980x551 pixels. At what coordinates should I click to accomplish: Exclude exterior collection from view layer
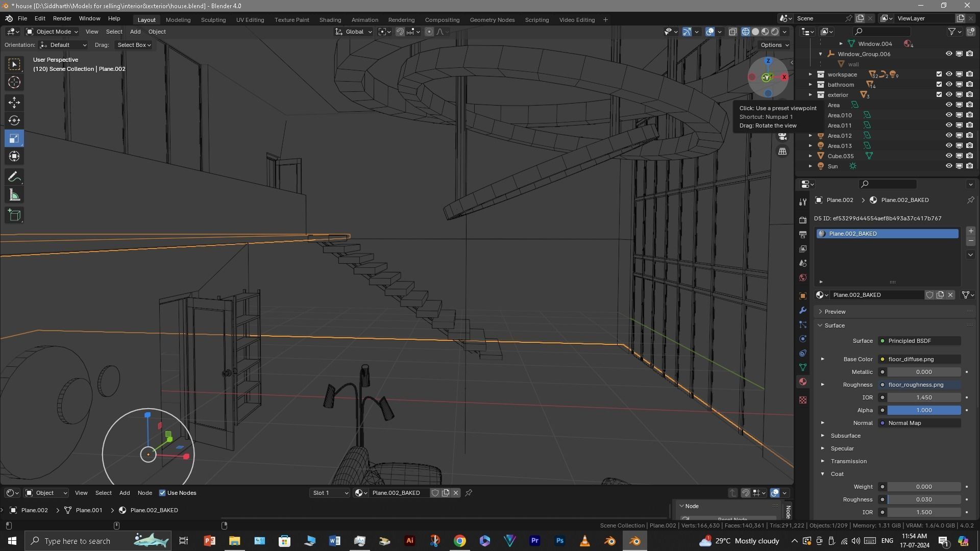(939, 95)
